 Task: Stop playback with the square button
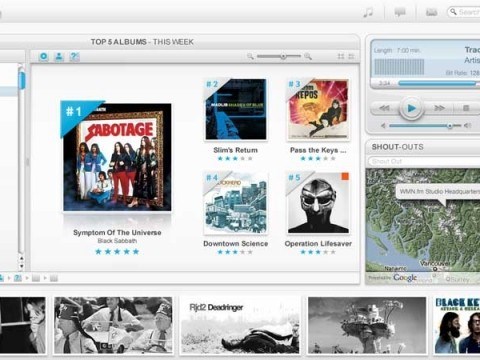tap(466, 108)
